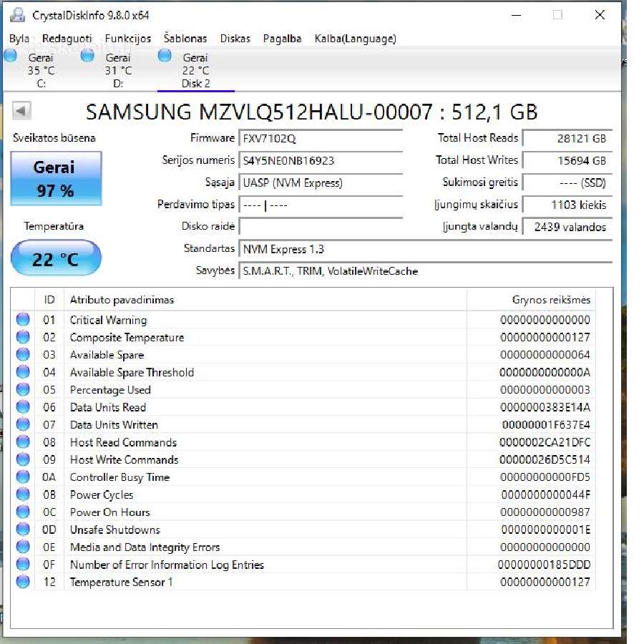Click the status orb beside Media and Data Integrity Errors
Image resolution: width=644 pixels, height=644 pixels.
tap(23, 546)
